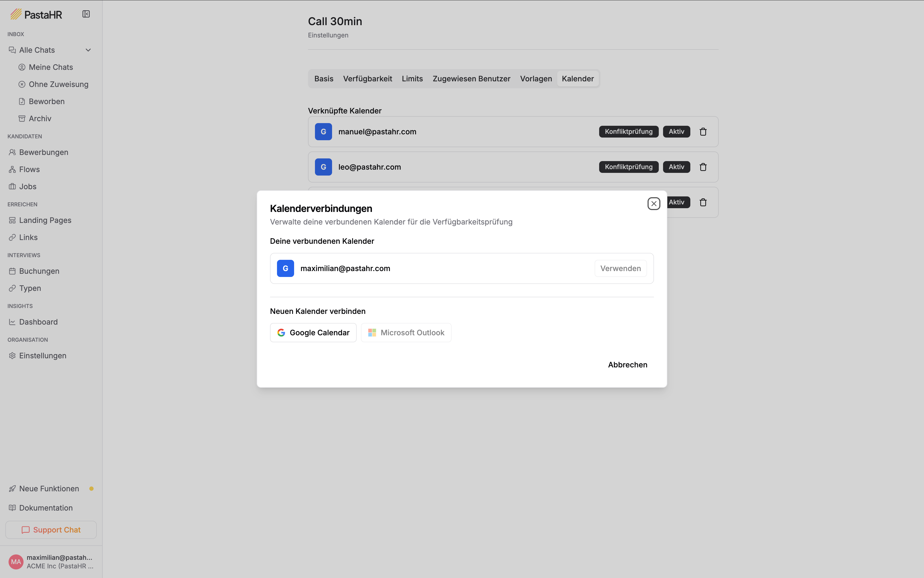The width and height of the screenshot is (924, 578).
Task: Start a Support Chat
Action: point(51,530)
